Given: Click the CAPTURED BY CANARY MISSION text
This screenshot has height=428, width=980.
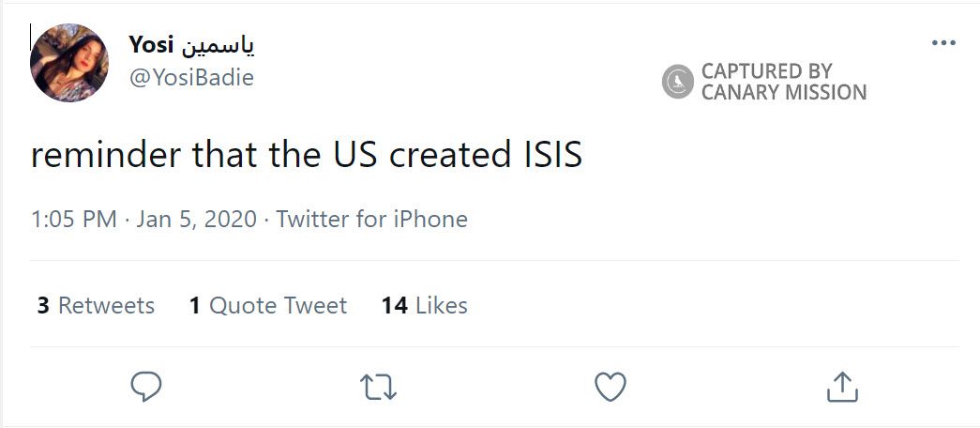Looking at the screenshot, I should tap(783, 82).
